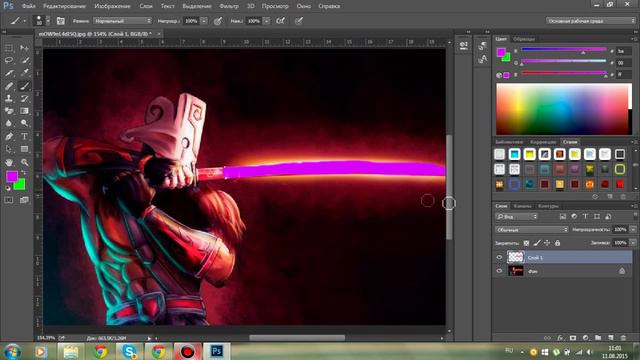Select the Eraser tool
The image size is (640, 360).
point(9,111)
